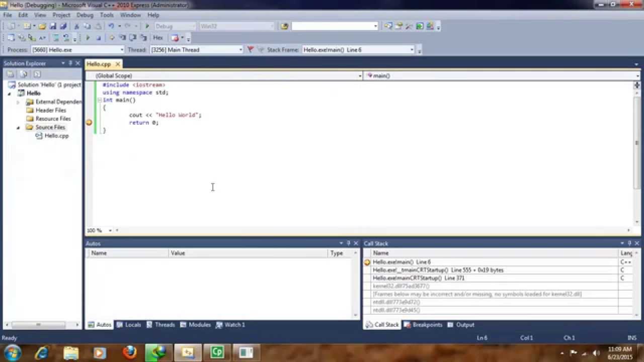Click the Stop Debugging square icon
This screenshot has width=644, height=362.
click(x=99, y=38)
